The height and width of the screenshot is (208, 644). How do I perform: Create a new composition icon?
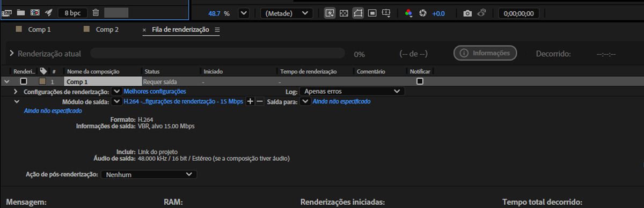(34, 12)
